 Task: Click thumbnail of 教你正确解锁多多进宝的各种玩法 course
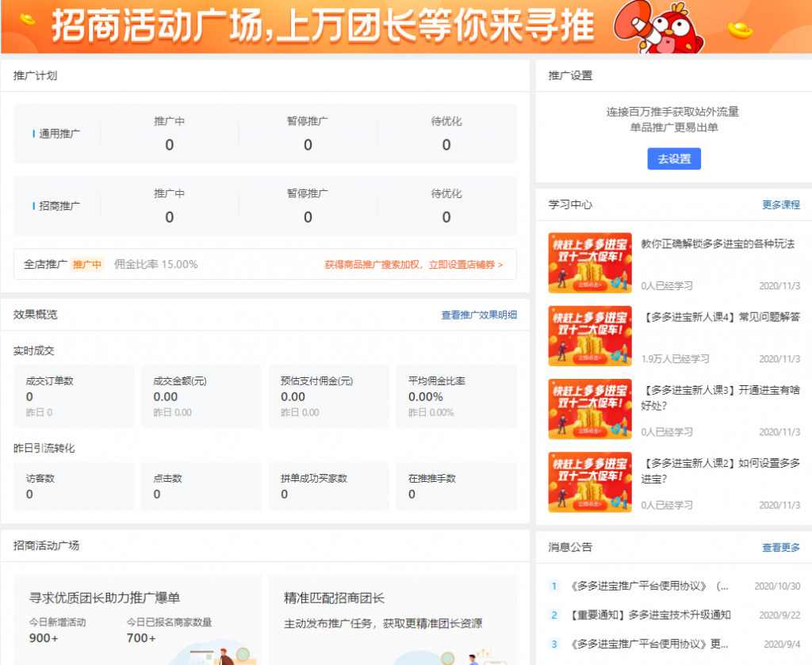(590, 263)
